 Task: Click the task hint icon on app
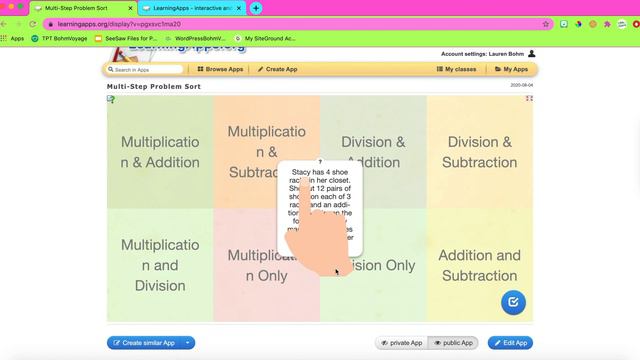click(111, 99)
